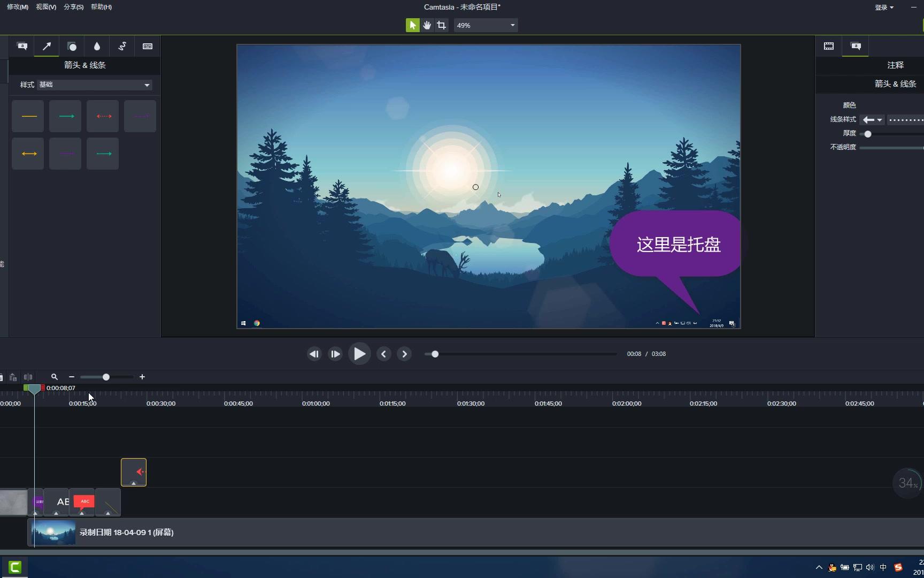The height and width of the screenshot is (578, 924).
Task: Click Next frame step-forward button
Action: (335, 354)
